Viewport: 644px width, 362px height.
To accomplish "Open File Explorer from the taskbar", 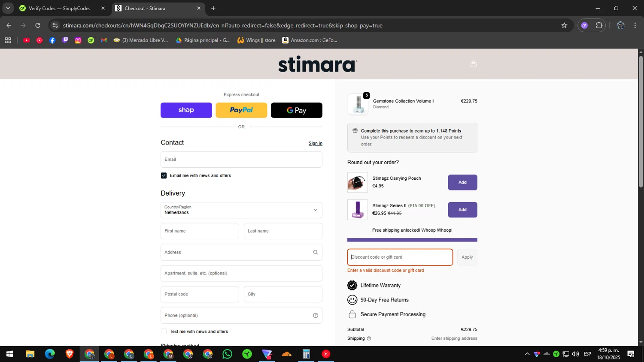I will click(x=30, y=354).
